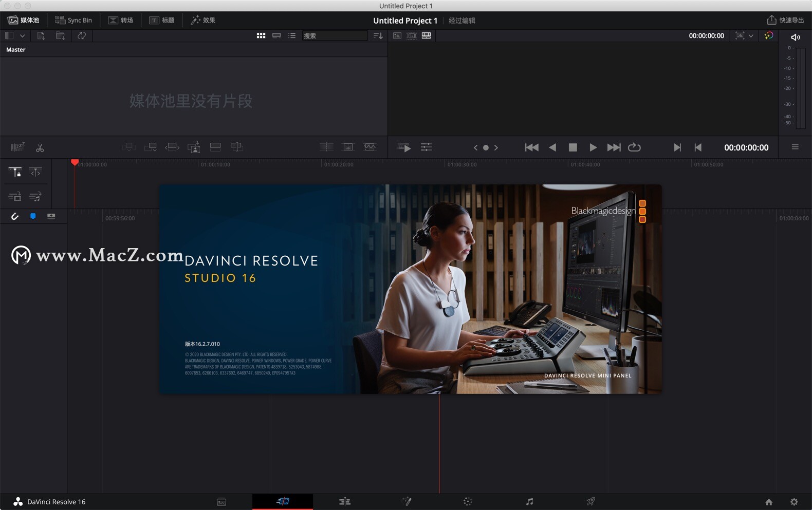The height and width of the screenshot is (510, 812).
Task: Apply the cut transition icon
Action: point(326,147)
